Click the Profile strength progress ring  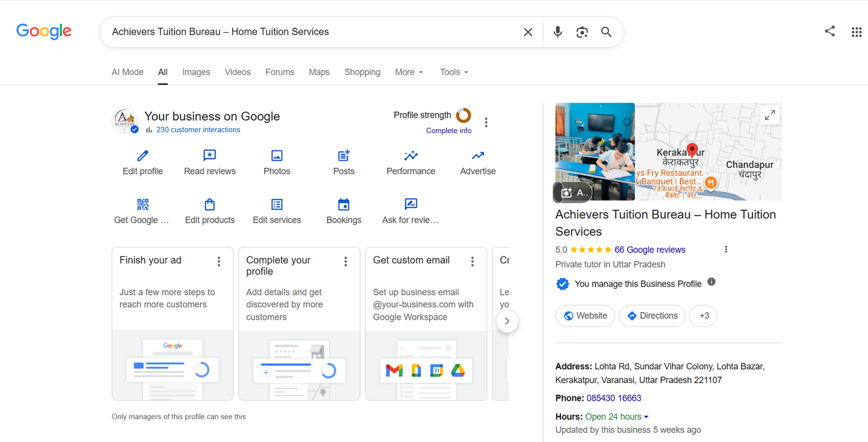click(463, 115)
